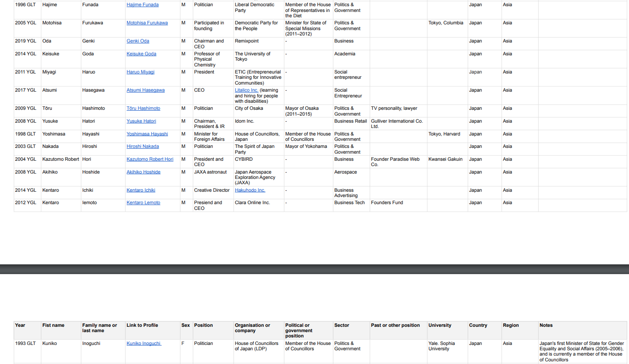Image resolution: width=629 pixels, height=364 pixels.
Task: Open the Genki Oda profile link
Action: tap(138, 41)
